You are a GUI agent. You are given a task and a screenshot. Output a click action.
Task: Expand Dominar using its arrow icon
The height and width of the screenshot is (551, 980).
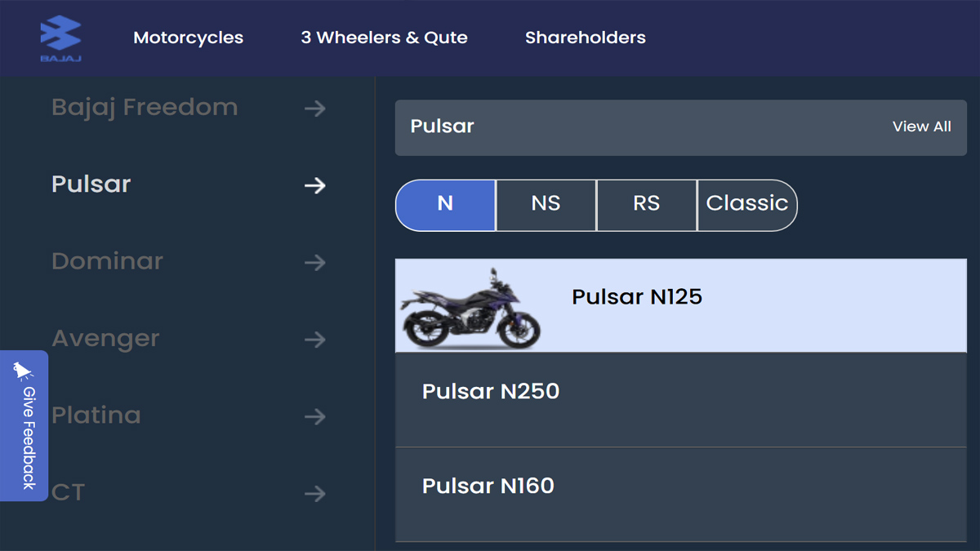coord(315,263)
